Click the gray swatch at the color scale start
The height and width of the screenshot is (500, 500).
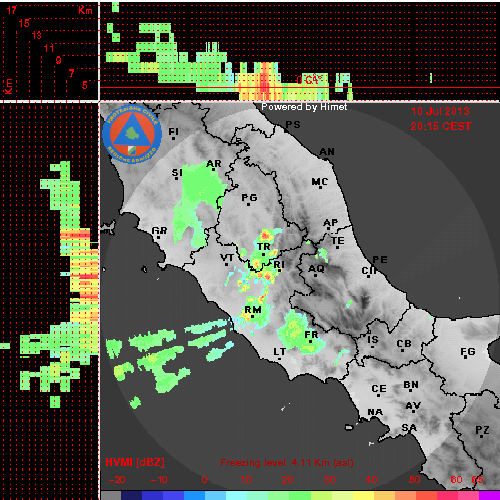click(111, 496)
